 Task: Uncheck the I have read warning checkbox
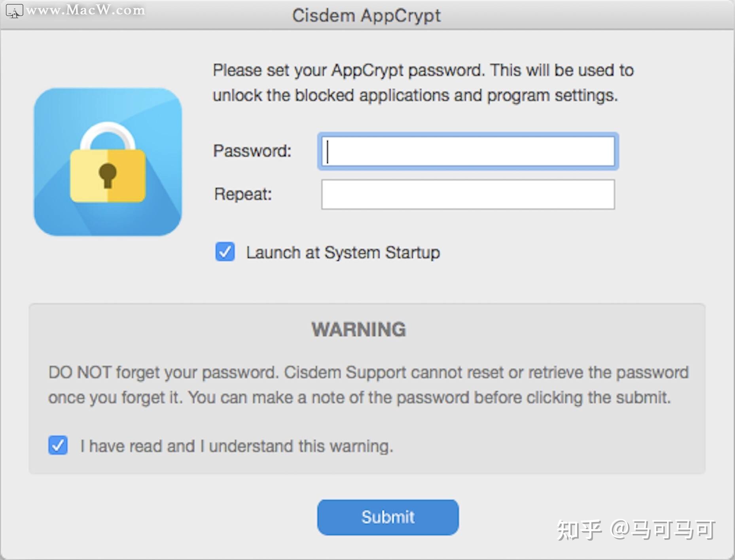(58, 445)
